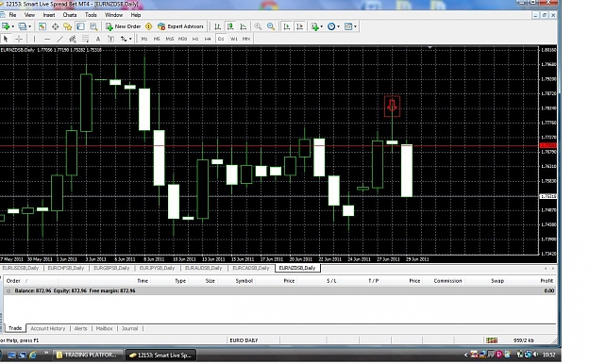
Task: Click the Zoom Out magnifier icon
Action: (271, 26)
